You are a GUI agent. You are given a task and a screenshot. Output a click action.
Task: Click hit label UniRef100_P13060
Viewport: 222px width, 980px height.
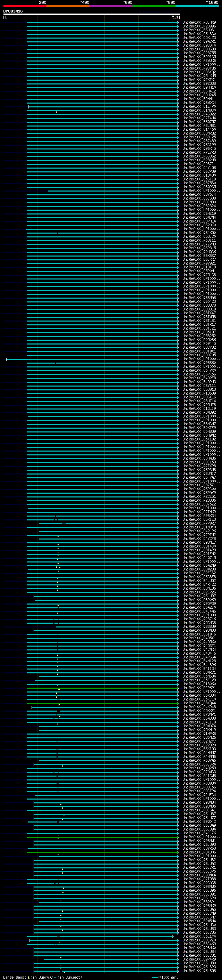(x=199, y=684)
